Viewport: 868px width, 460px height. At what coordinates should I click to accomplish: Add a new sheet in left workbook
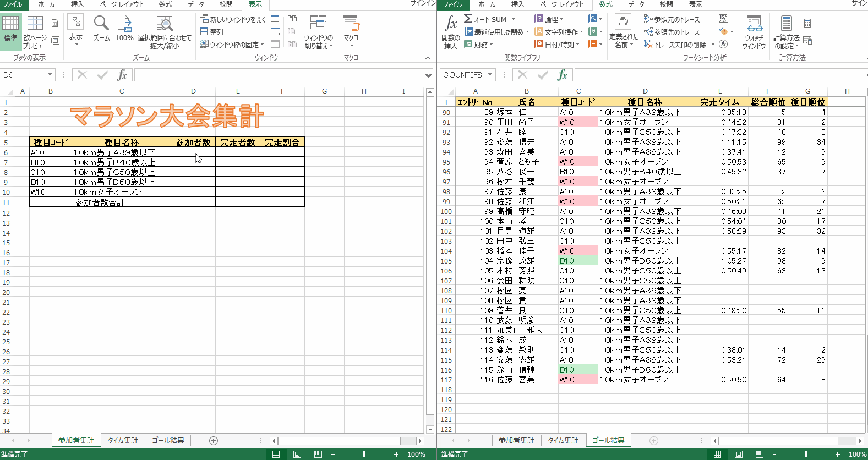coord(214,441)
